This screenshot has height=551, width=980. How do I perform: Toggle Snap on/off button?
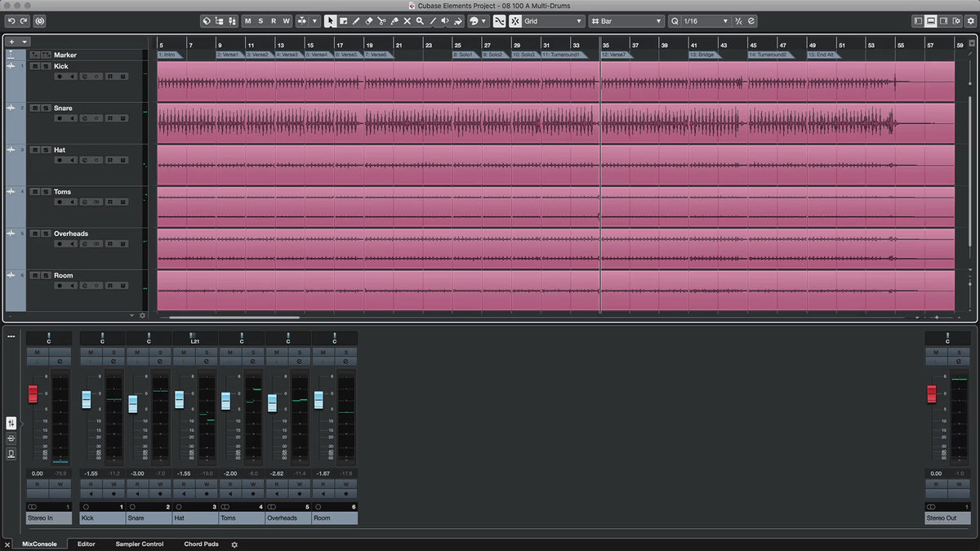pyautogui.click(x=498, y=21)
